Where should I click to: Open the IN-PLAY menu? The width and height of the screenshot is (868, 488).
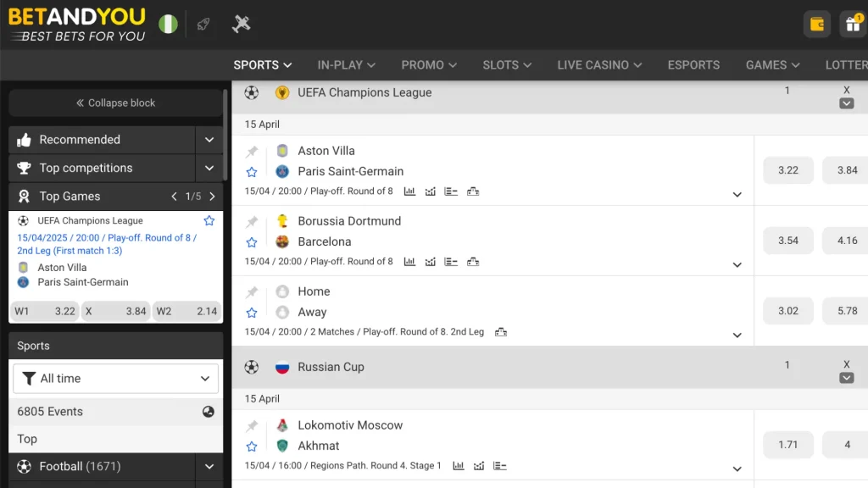pyautogui.click(x=346, y=65)
